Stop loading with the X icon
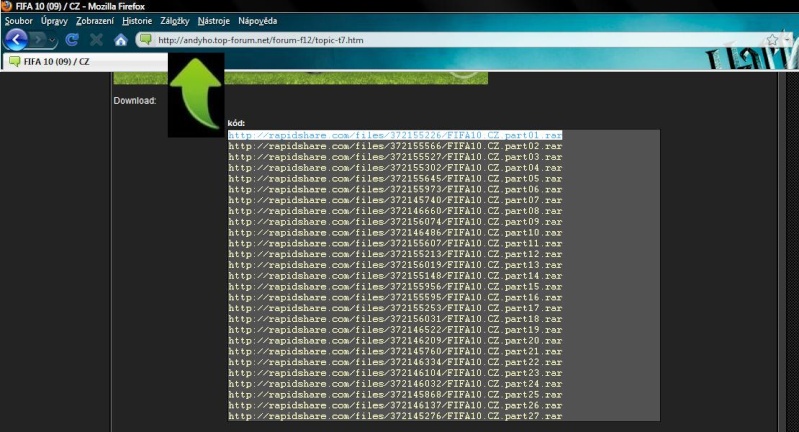Image resolution: width=799 pixels, height=432 pixels. (x=96, y=39)
